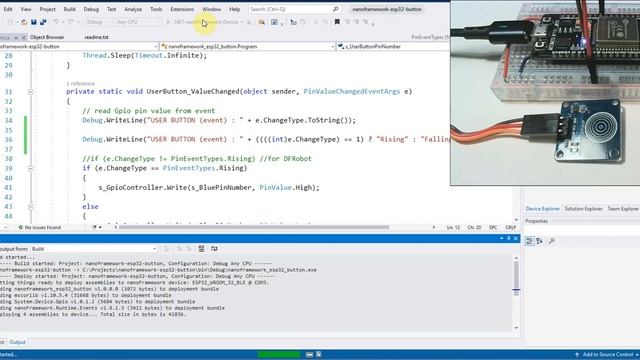
Task: Click the Property Pages wrench icon
Action: pos(551,241)
